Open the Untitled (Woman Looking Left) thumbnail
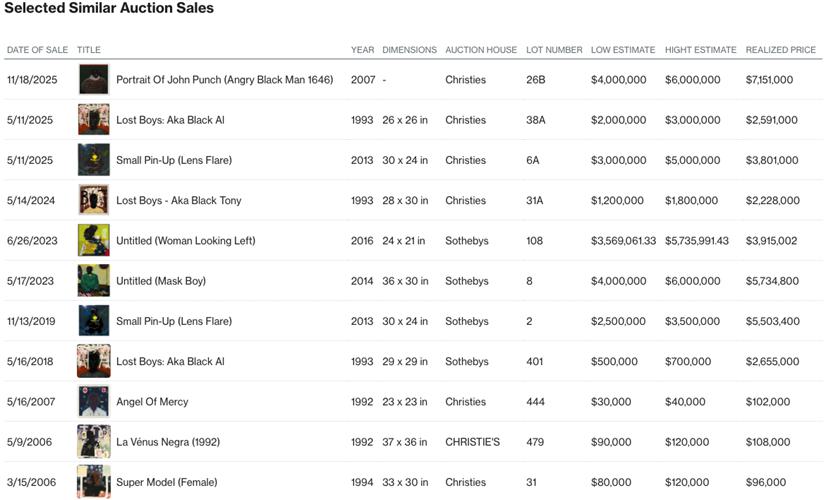 tap(93, 241)
